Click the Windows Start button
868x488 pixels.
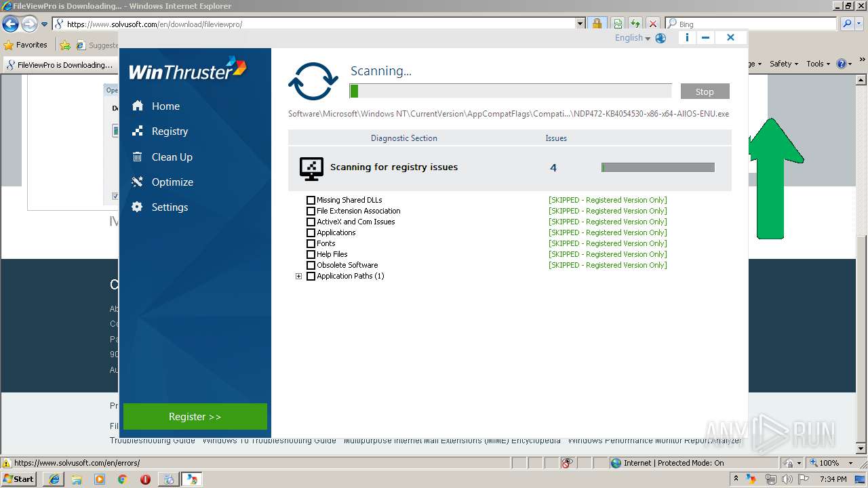pos(19,479)
